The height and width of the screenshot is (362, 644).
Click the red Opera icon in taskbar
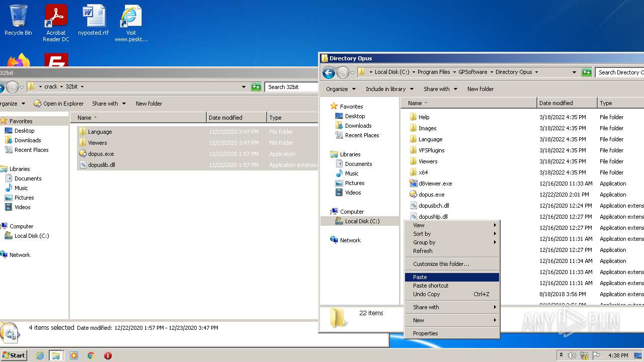coord(108,355)
